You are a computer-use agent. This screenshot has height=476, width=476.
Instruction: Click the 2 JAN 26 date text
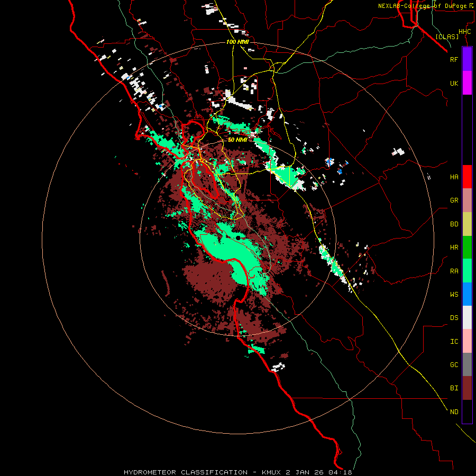(306, 472)
